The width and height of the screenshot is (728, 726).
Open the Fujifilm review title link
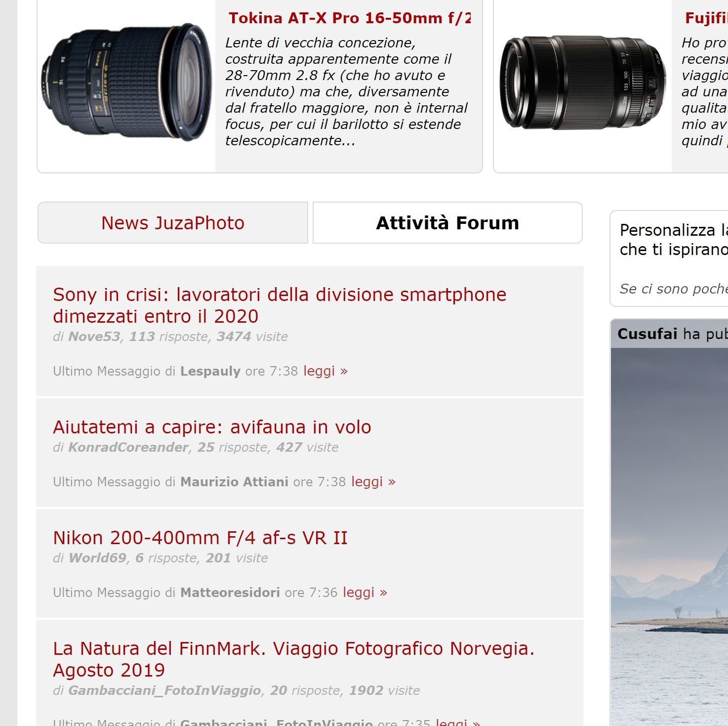pyautogui.click(x=706, y=18)
